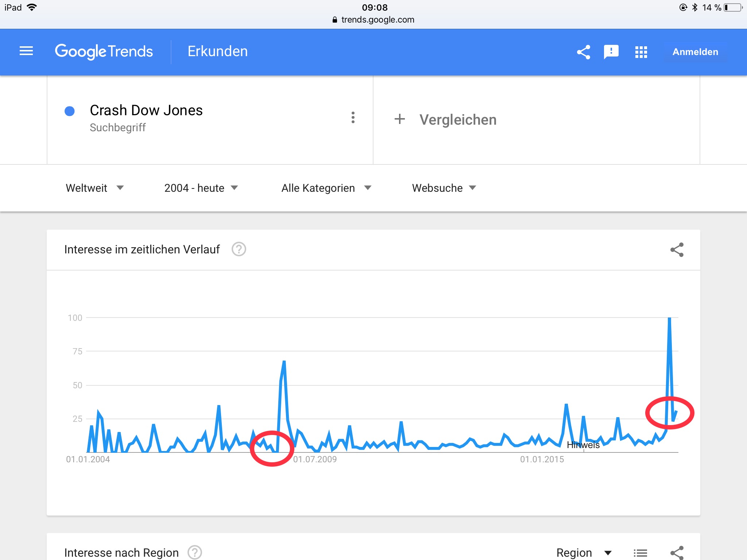This screenshot has height=560, width=747.
Task: Tap the trends.google.com address bar
Action: click(x=373, y=20)
